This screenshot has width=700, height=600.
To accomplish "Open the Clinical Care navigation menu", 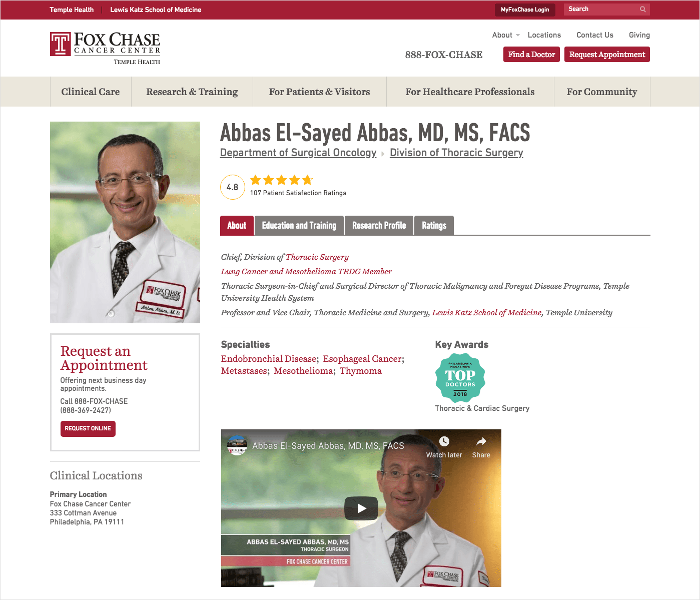I will [x=91, y=92].
